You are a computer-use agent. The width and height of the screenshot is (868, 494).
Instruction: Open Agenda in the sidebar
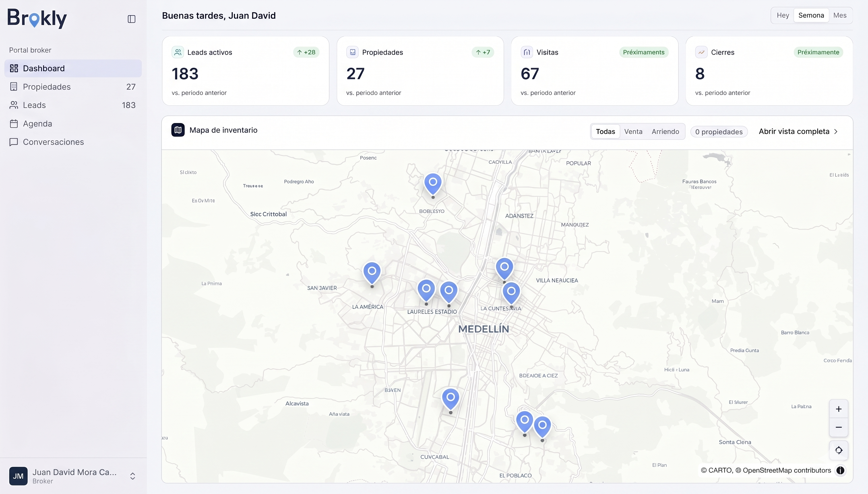(x=73, y=124)
